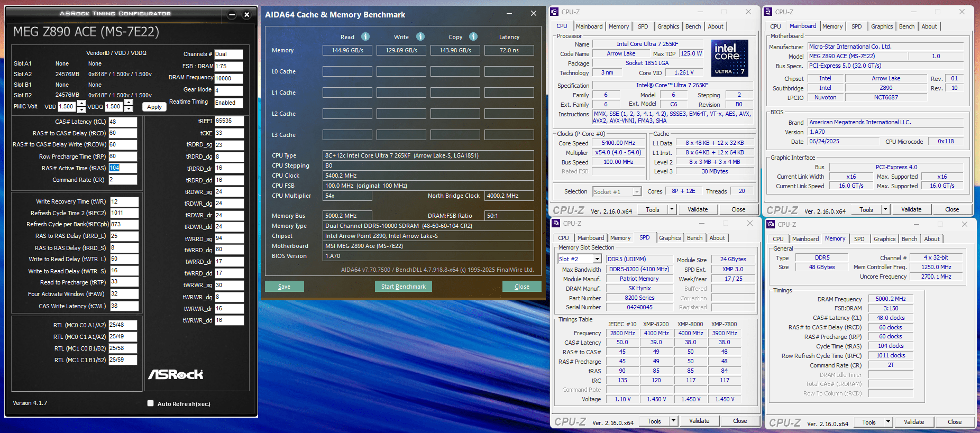The height and width of the screenshot is (433, 980).
Task: Increase VDD voltage with the up arrow
Action: tap(81, 103)
